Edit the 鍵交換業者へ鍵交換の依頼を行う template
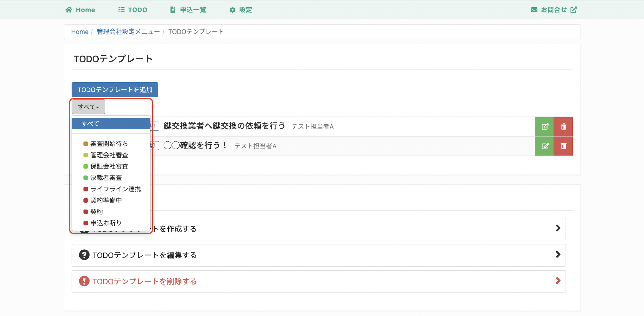 click(544, 127)
